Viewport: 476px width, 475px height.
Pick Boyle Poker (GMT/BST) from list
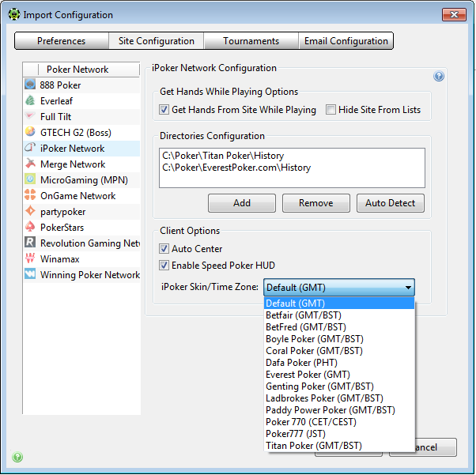click(339, 339)
